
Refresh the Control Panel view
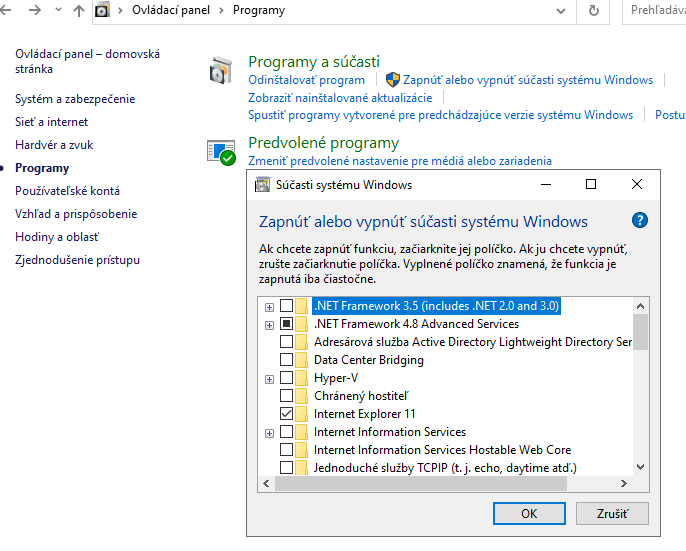click(x=594, y=11)
